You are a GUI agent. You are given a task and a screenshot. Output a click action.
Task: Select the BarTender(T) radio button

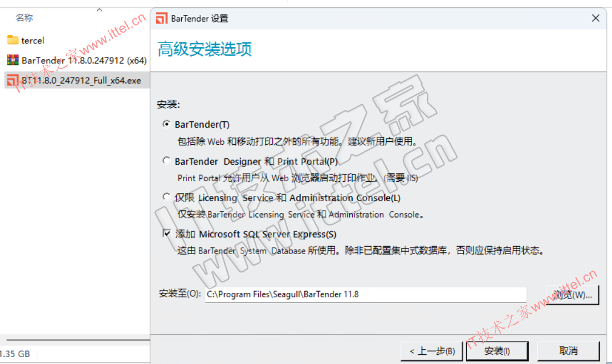coord(166,124)
